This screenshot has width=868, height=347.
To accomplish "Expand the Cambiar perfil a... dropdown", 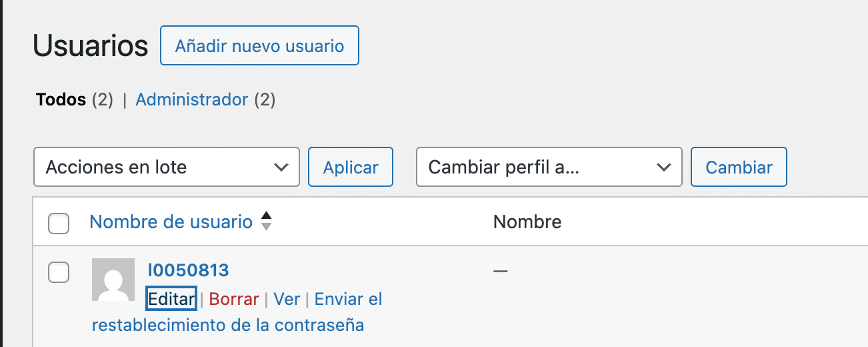I will point(549,167).
